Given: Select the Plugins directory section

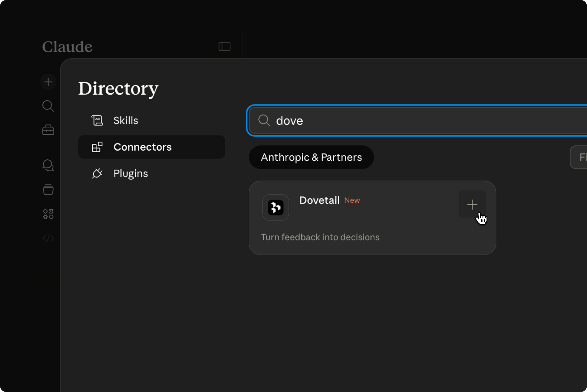Looking at the screenshot, I should pyautogui.click(x=130, y=174).
